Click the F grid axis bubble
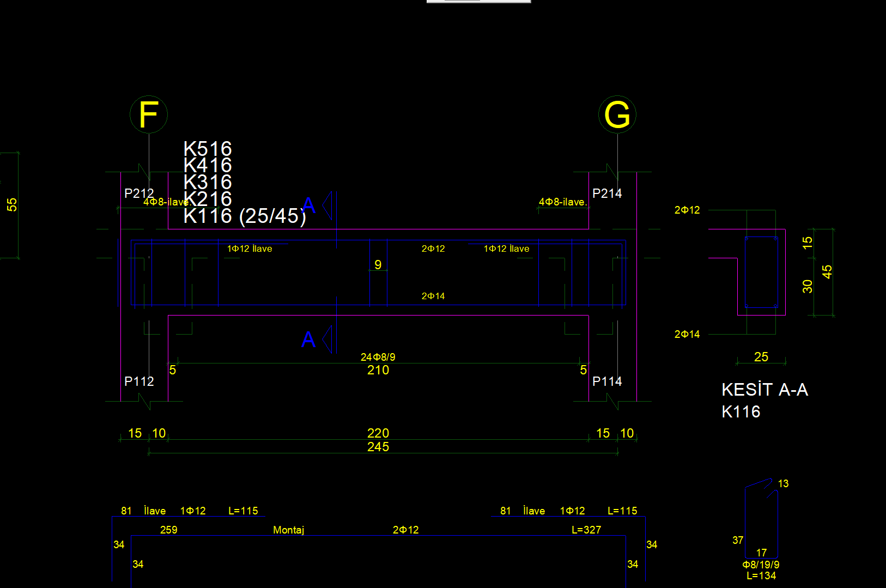The image size is (886, 588). coord(148,114)
